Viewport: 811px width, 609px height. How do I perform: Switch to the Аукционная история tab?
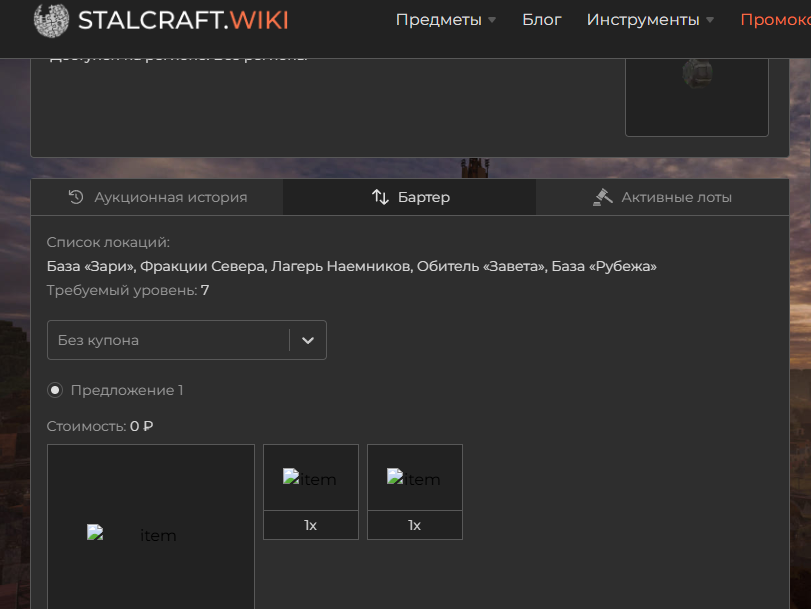click(x=170, y=197)
